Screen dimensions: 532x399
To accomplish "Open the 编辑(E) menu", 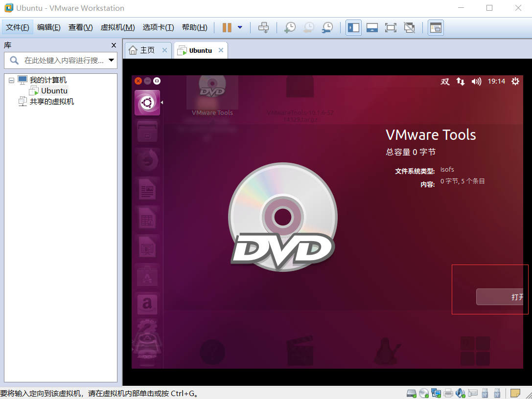I will pyautogui.click(x=49, y=27).
